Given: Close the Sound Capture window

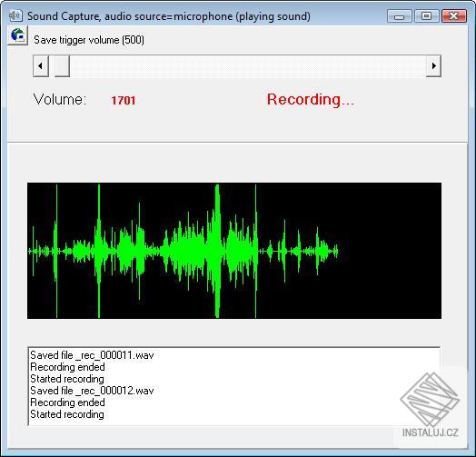Looking at the screenshot, I should coord(454,16).
